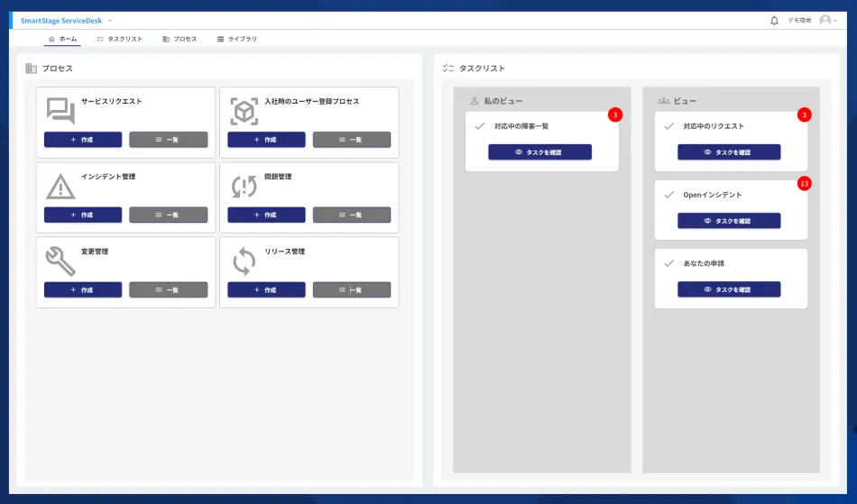
Task: Expand the SmartStage ServiceDesk dropdown arrow
Action: [110, 21]
